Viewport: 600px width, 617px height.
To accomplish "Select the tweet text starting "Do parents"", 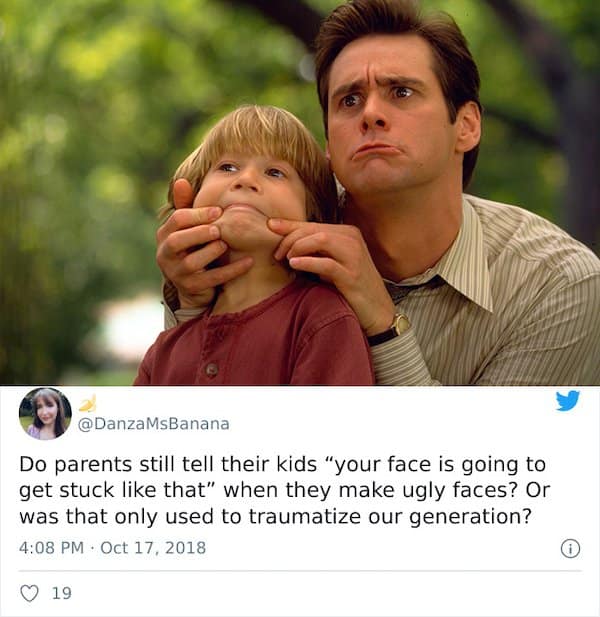I will (284, 490).
